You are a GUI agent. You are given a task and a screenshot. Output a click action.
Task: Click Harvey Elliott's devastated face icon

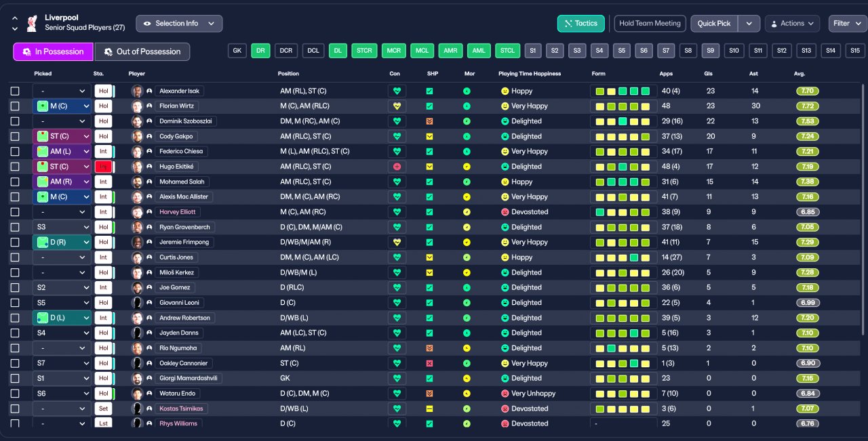505,212
